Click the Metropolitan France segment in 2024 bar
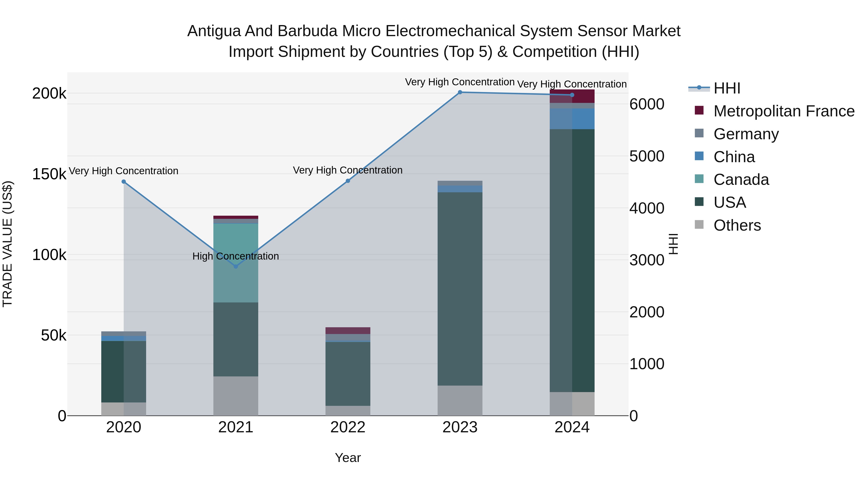Screen dimensions: 868x488 pos(572,96)
